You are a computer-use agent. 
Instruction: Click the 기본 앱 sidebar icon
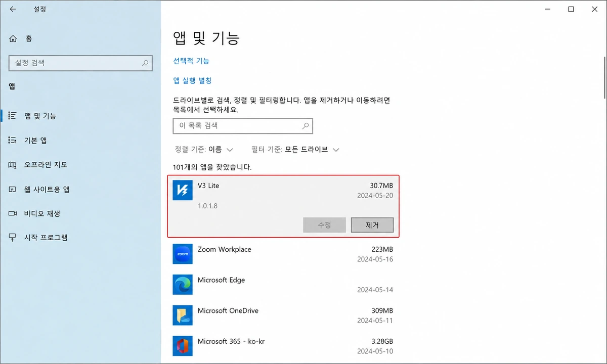coord(13,140)
